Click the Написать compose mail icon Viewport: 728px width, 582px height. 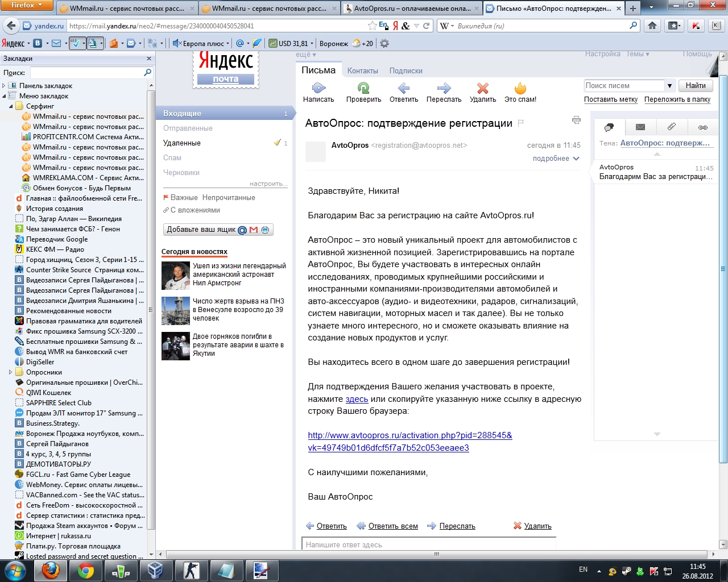tap(318, 88)
